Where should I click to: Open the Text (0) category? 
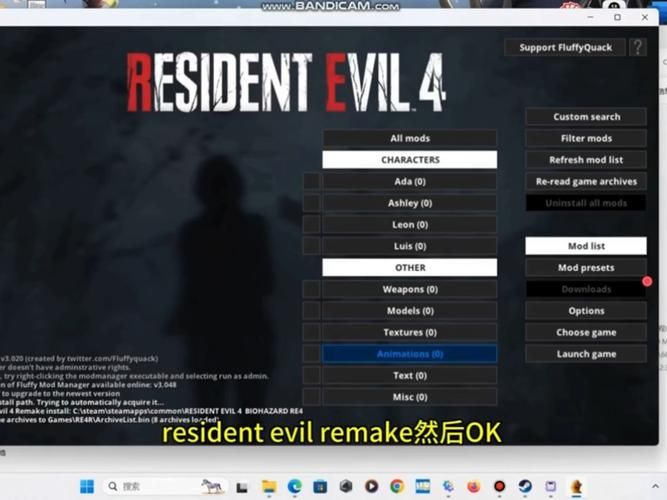410,375
